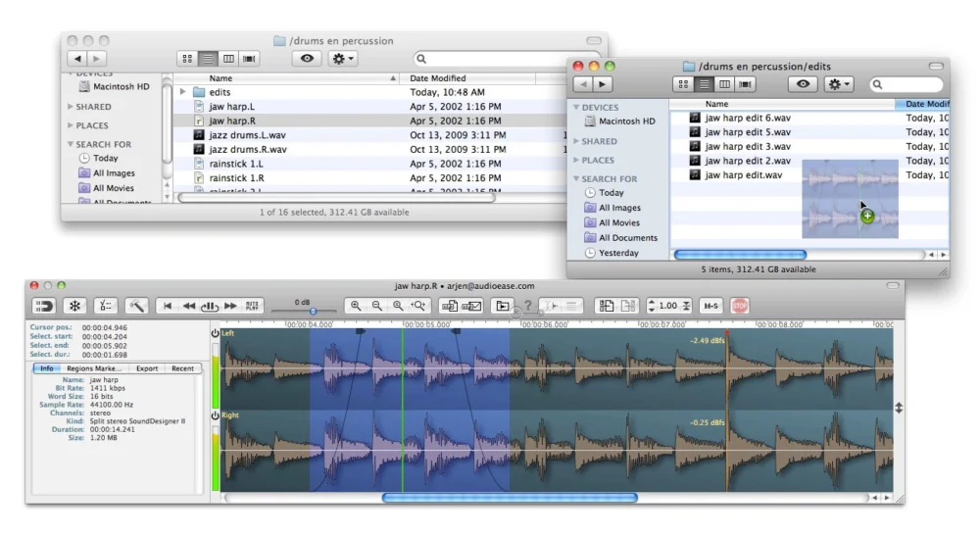
Task: Switch to cover flow view in drums en percussion window
Action: [249, 59]
